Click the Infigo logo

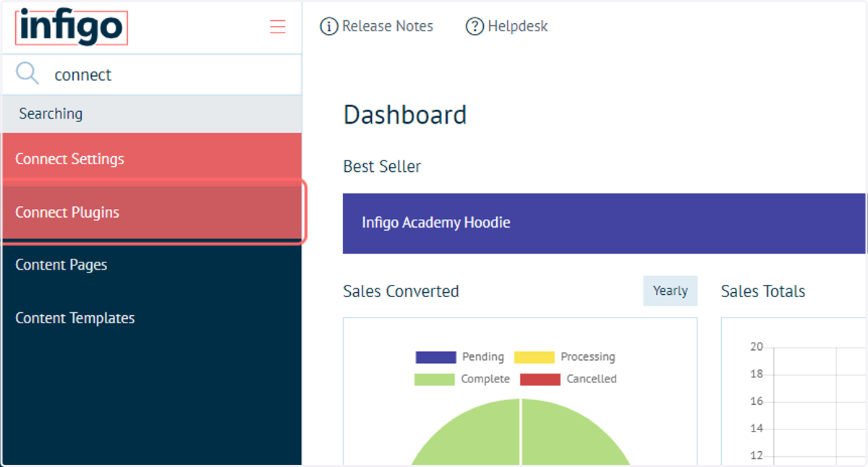pos(72,28)
